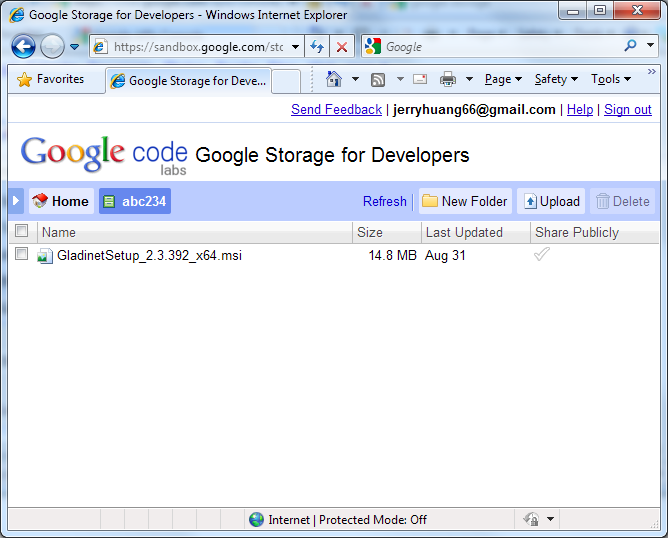Click the Google code labs logo

(104, 155)
